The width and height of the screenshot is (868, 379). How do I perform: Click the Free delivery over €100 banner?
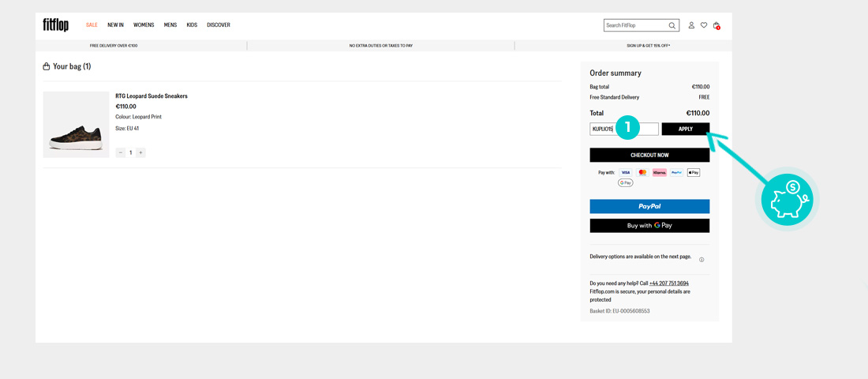[114, 46]
